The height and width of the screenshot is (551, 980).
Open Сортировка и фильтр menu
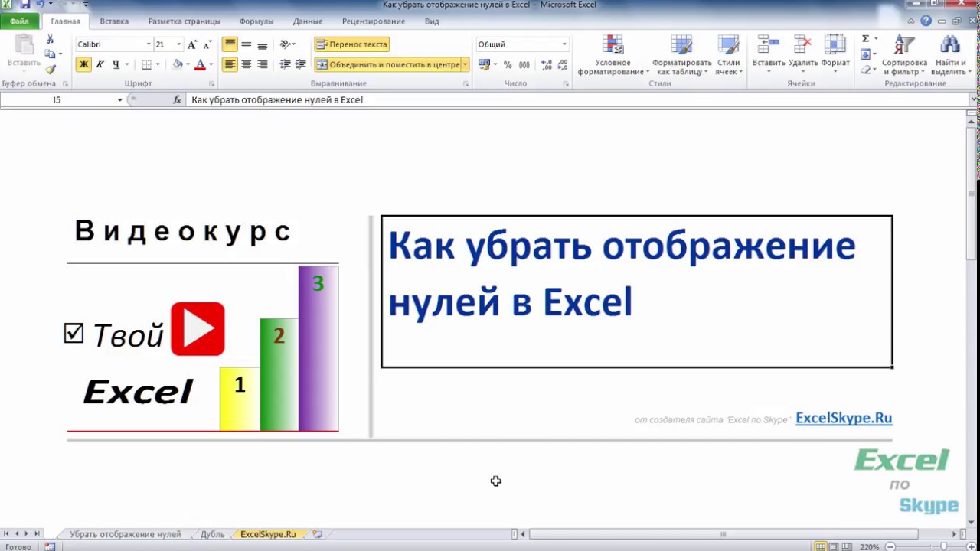(904, 55)
